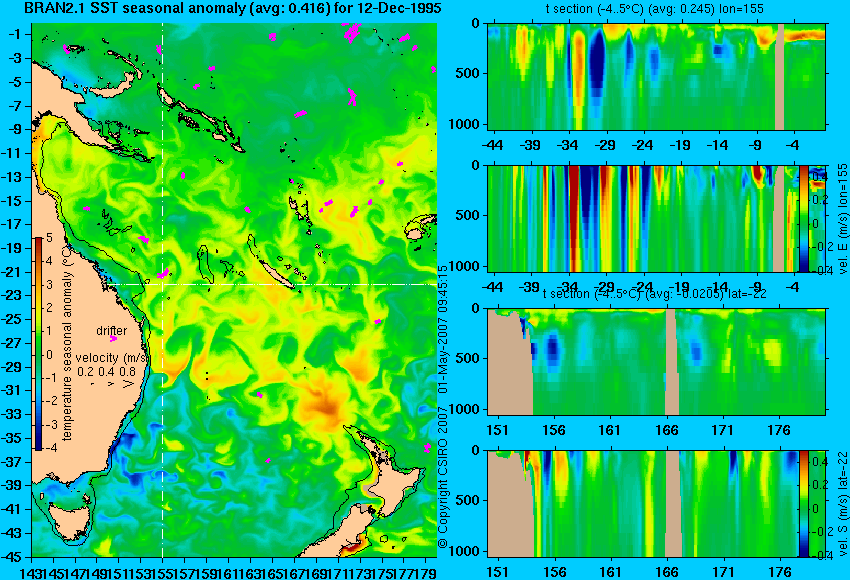Click the tick label -4 on the map colorbar
The width and height of the screenshot is (850, 580).
pyautogui.click(x=48, y=448)
